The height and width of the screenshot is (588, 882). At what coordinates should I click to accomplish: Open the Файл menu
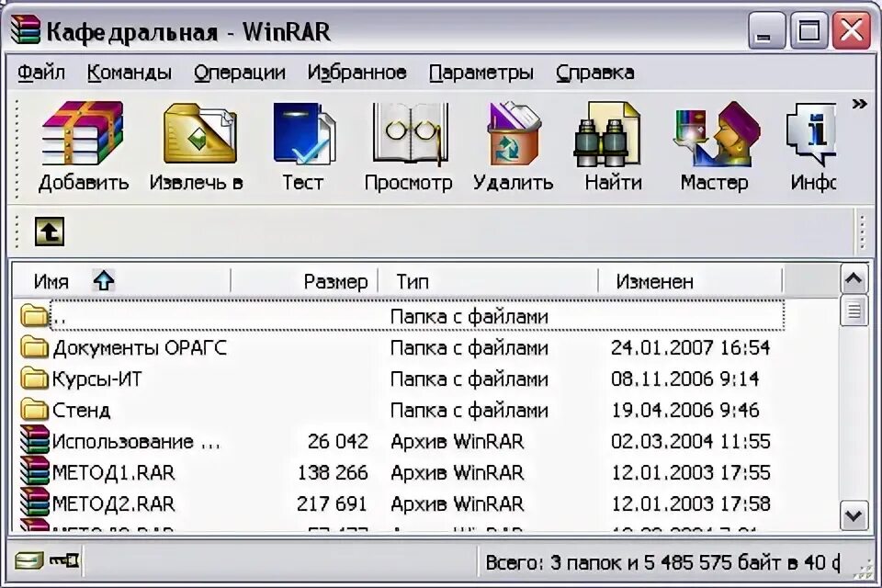click(x=41, y=73)
